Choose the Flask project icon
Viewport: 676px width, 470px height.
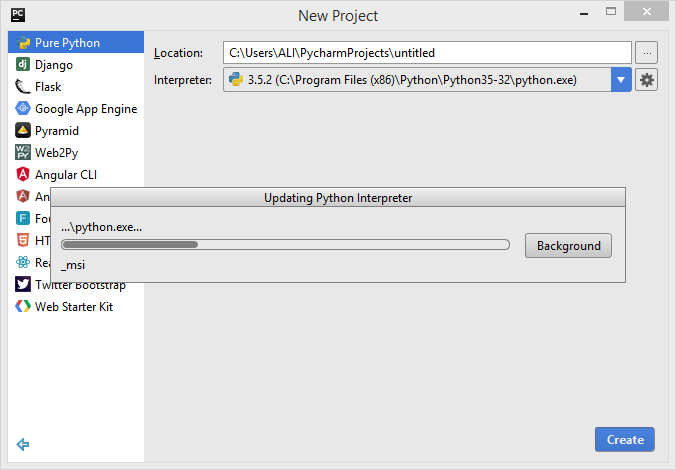pyautogui.click(x=23, y=86)
